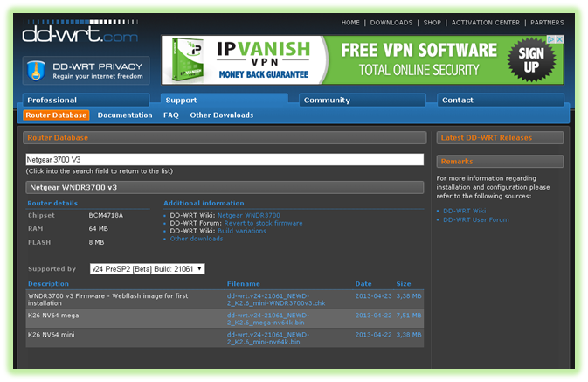588x382 pixels.
Task: Click the Date column header
Action: tap(363, 284)
